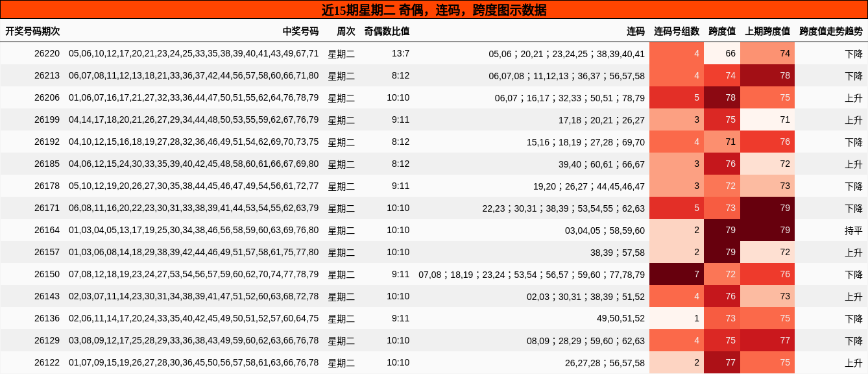This screenshot has width=868, height=374.
Task: Select winning numbers of issue 26171
Action: 193,208
